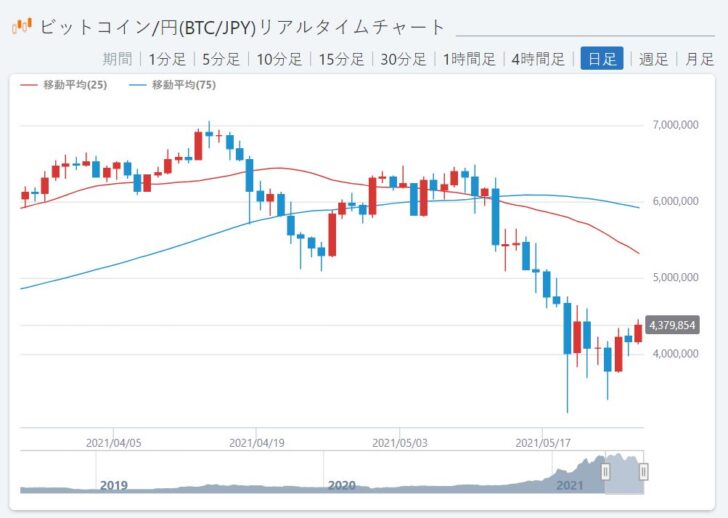This screenshot has width=728, height=518.
Task: Click the 4,379,854 current price label
Action: click(672, 325)
